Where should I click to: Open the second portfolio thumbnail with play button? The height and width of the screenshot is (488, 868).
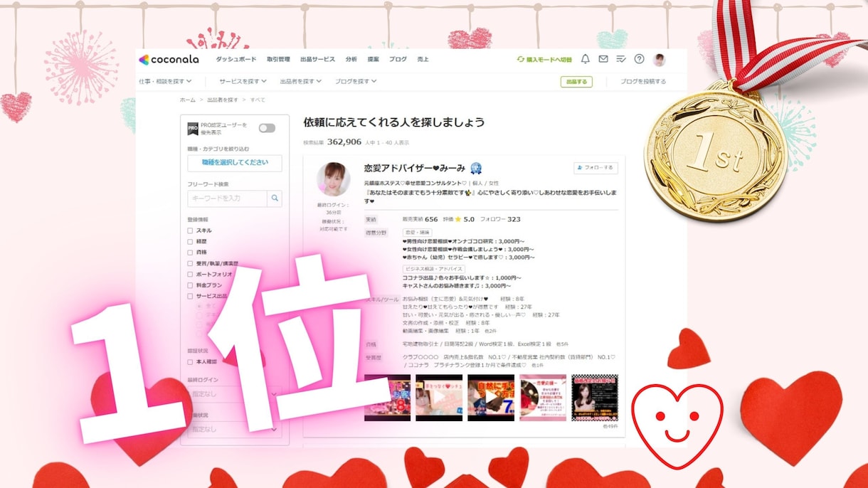click(x=439, y=398)
